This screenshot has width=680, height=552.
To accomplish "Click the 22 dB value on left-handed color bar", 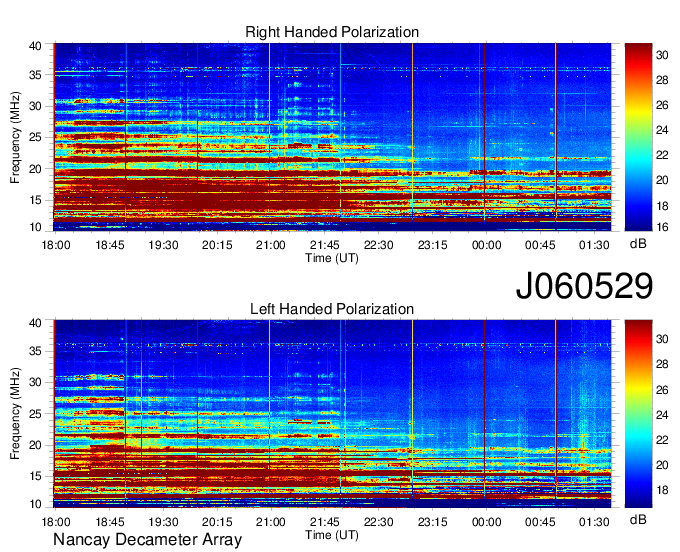I will pos(662,440).
